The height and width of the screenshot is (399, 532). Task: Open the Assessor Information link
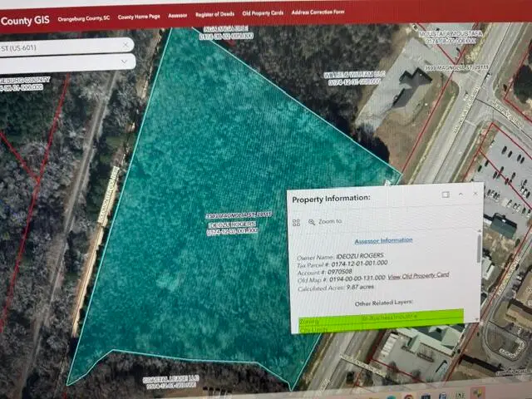pyautogui.click(x=383, y=240)
